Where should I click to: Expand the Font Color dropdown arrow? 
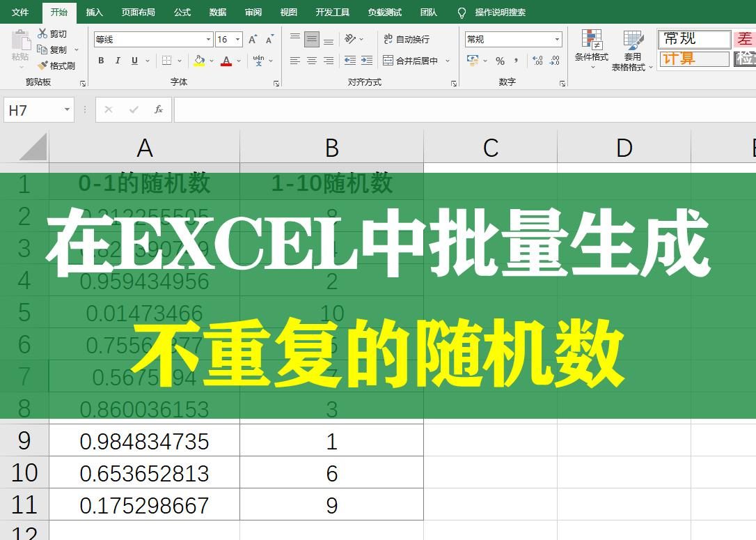tap(239, 61)
